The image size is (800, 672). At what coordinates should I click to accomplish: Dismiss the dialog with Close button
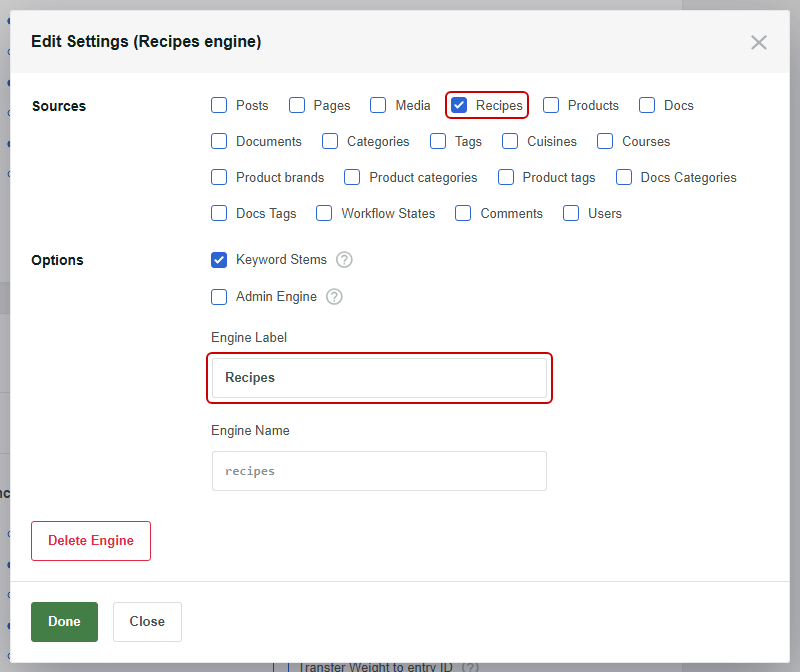point(147,621)
